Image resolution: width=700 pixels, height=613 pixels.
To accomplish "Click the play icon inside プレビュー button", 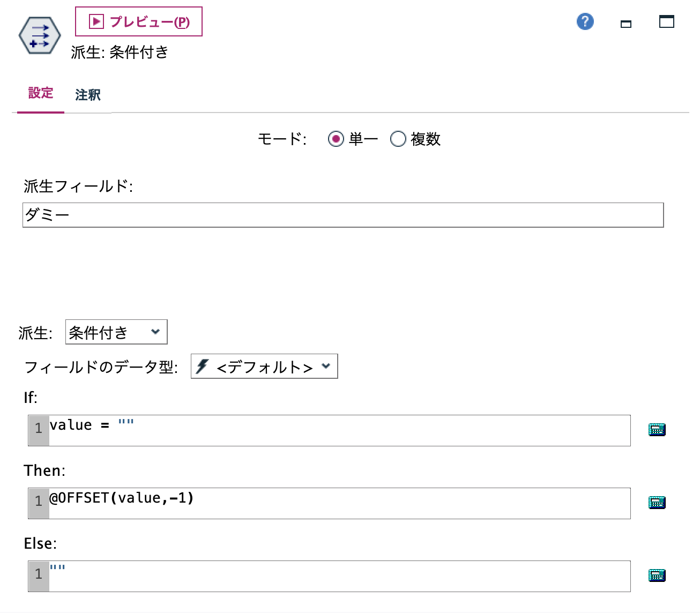I will 95,21.
